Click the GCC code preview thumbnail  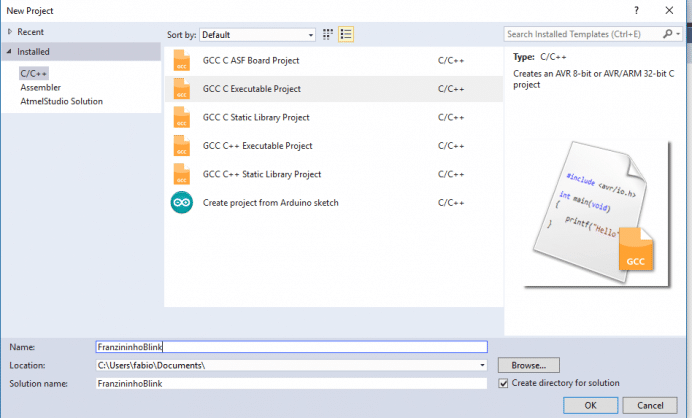coord(597,214)
